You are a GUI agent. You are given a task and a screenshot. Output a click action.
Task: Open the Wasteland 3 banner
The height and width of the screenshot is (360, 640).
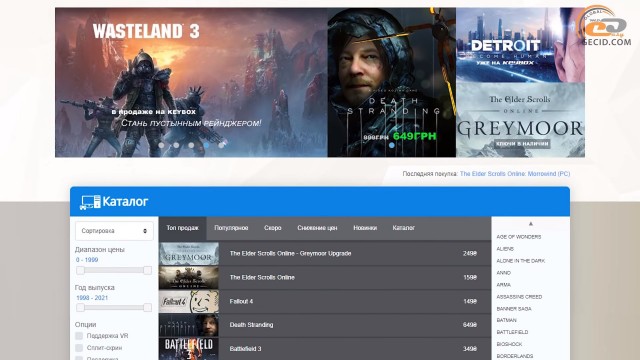click(x=191, y=82)
